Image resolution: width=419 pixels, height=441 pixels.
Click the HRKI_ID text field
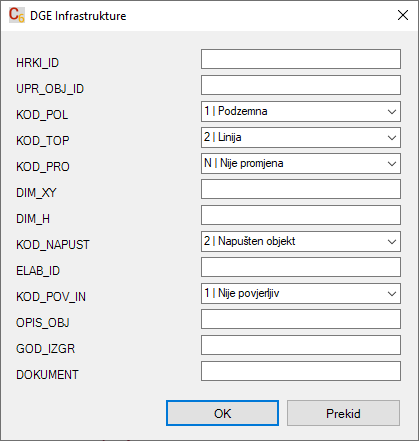301,59
